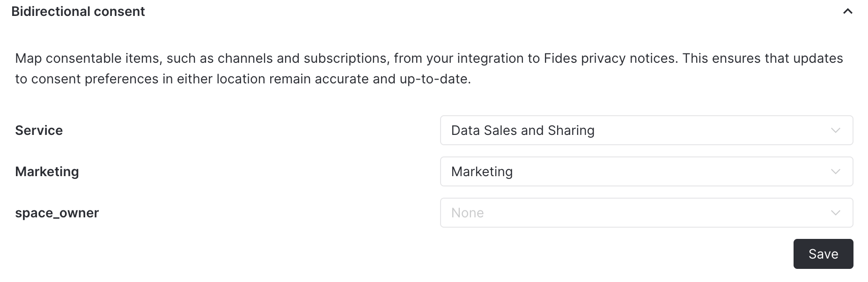Click the Marketing row label

click(x=47, y=171)
